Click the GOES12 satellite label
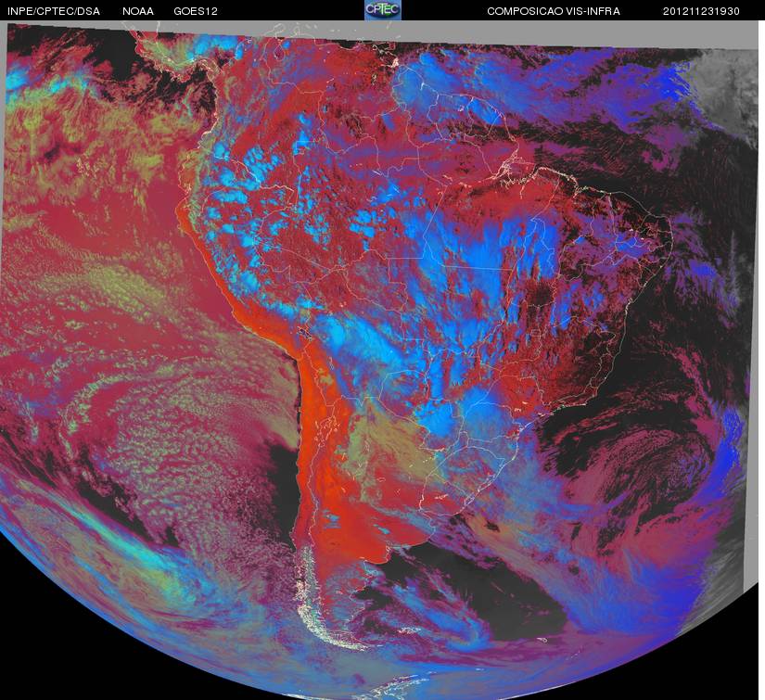The width and height of the screenshot is (765, 700). click(196, 11)
